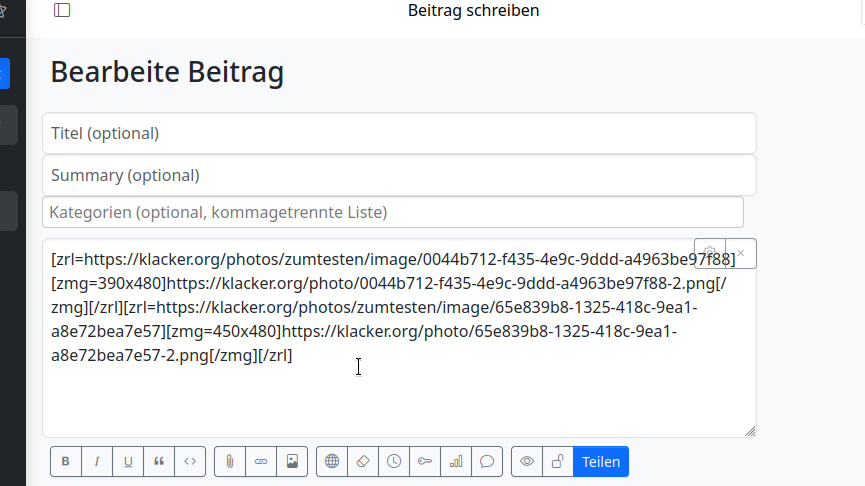This screenshot has width=865, height=486.
Task: Preview the post with eye icon
Action: point(527,462)
